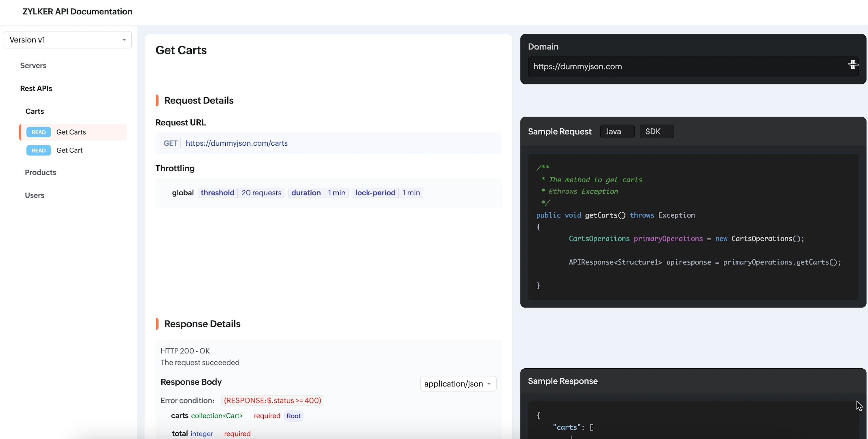Click the ZYLKER API Documentation title
The width and height of the screenshot is (868, 439).
point(78,12)
